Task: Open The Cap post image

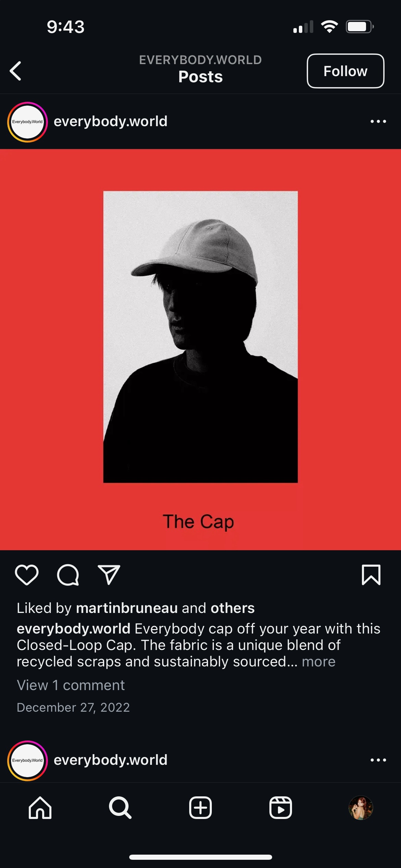Action: tap(200, 349)
